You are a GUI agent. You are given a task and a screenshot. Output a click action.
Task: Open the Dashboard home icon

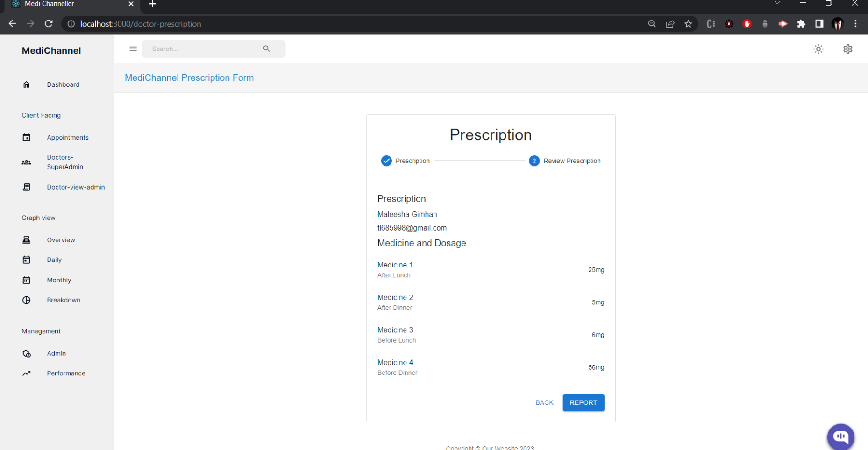coord(27,84)
